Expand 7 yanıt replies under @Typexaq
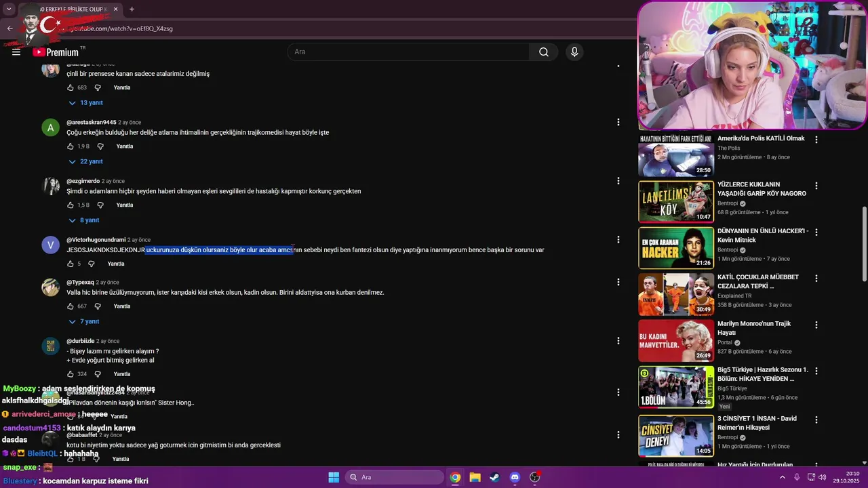Viewport: 868px width, 488px height. click(84, 321)
